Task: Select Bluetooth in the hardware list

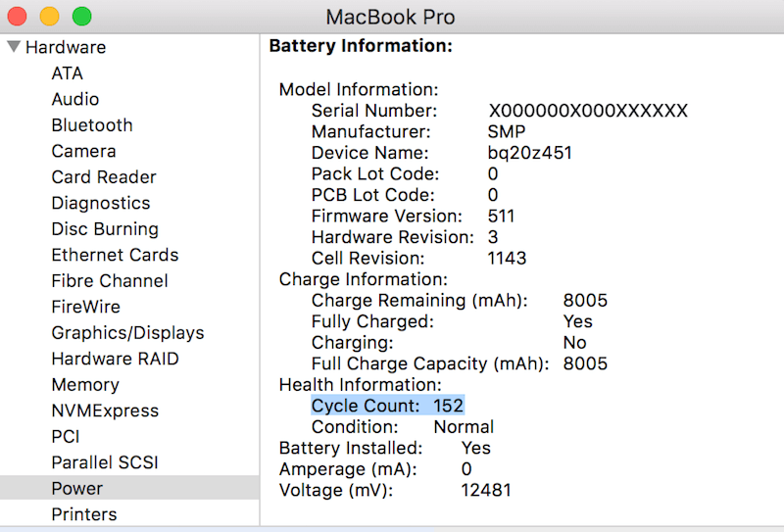Action: (x=92, y=125)
